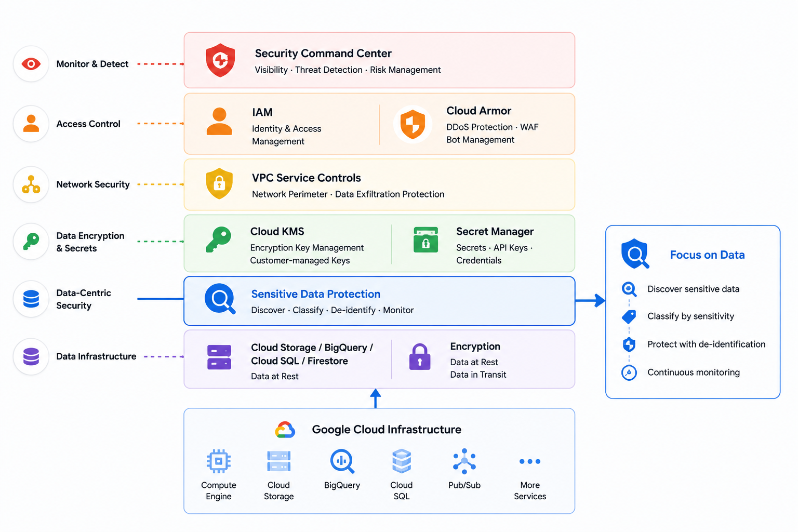Click the 'Continuous monitoring' label

coord(694,373)
